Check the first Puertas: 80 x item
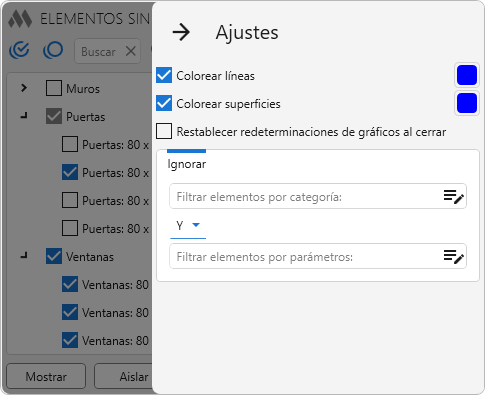This screenshot has height=395, width=485. [x=70, y=144]
